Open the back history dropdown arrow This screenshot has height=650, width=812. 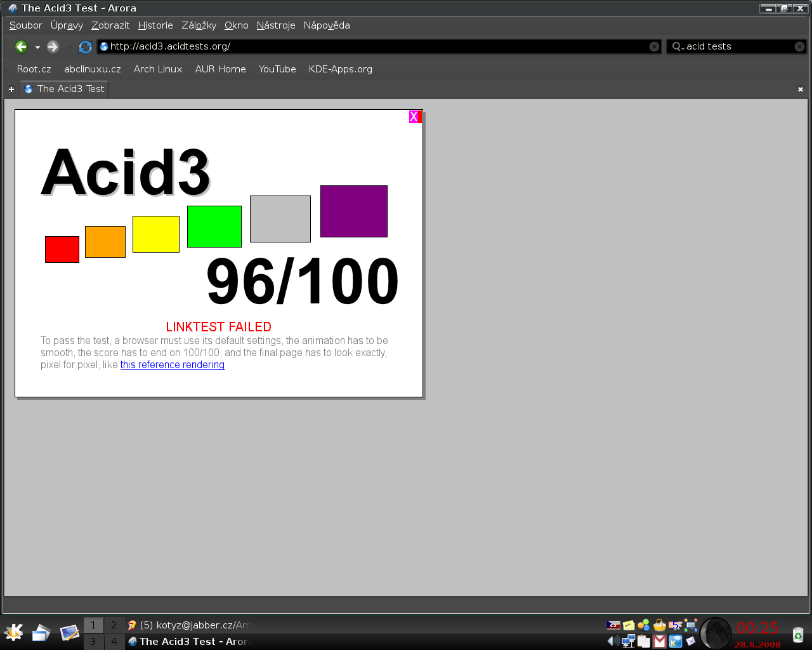[37, 48]
